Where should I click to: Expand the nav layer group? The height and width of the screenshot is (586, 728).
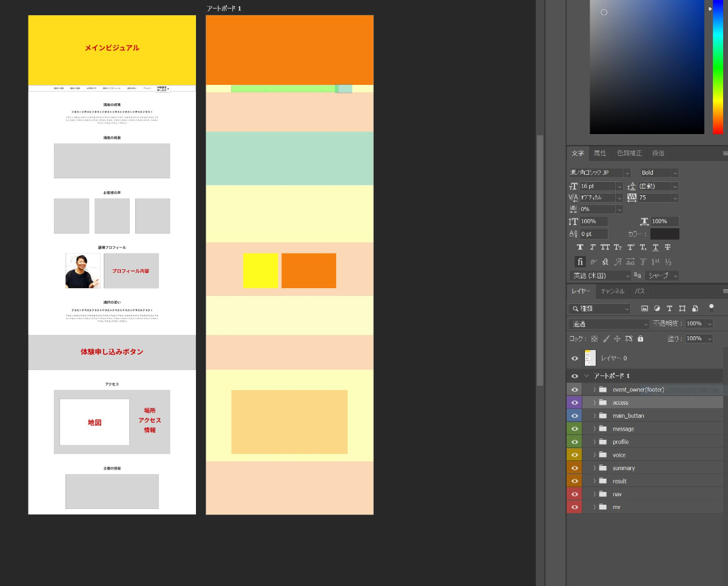595,494
